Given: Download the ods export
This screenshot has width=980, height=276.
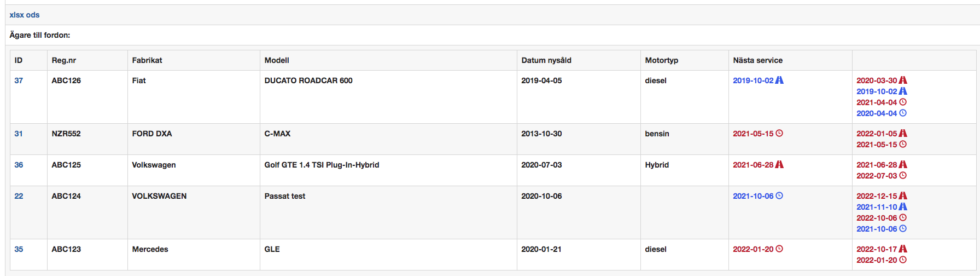Looking at the screenshot, I should (x=33, y=15).
